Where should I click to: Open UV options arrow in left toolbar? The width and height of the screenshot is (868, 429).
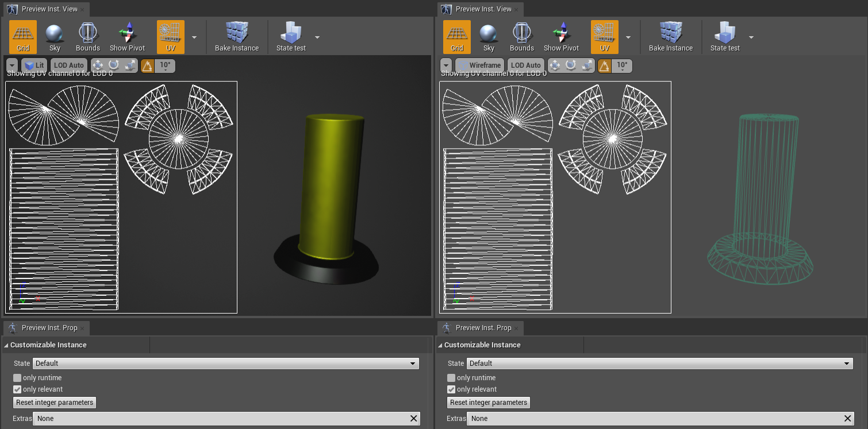pos(194,37)
